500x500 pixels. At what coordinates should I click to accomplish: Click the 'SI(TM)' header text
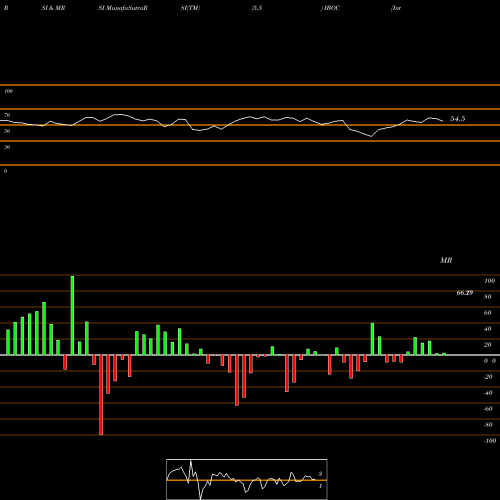point(190,8)
